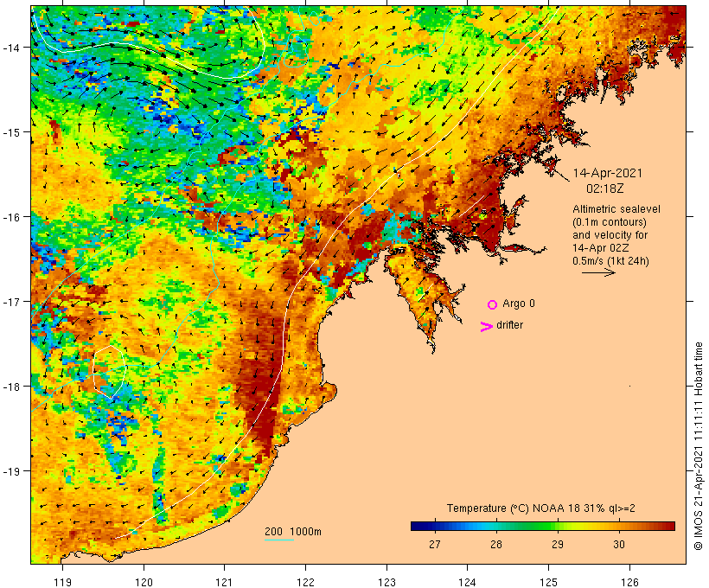Click the '14-Apr-2021' date label
Viewport: 709px width, 588px height.
coord(607,173)
